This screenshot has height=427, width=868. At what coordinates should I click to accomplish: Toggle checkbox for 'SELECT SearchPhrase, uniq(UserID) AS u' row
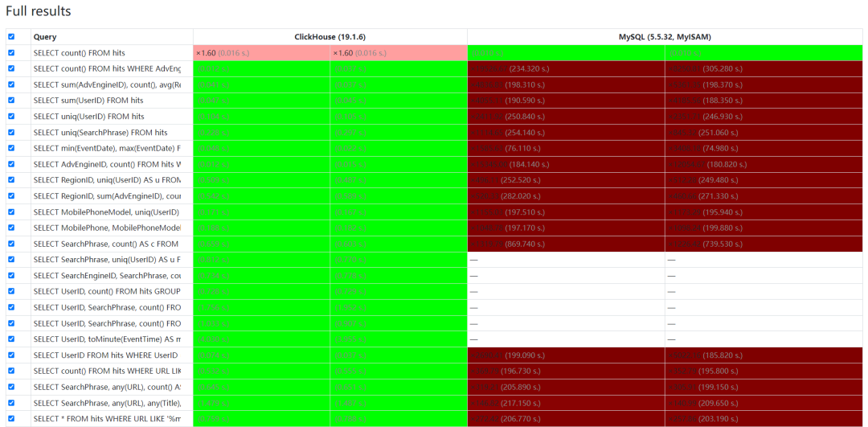point(11,260)
